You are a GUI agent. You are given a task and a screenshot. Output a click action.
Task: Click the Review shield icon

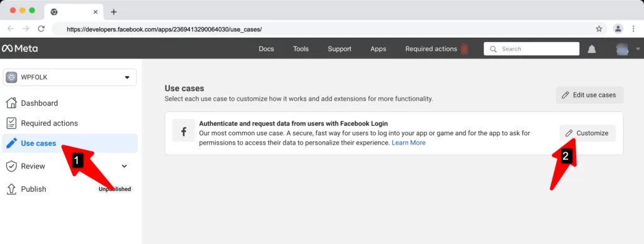[11, 166]
